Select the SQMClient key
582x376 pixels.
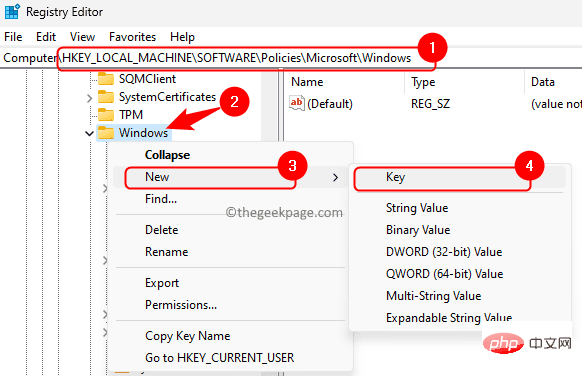(147, 79)
